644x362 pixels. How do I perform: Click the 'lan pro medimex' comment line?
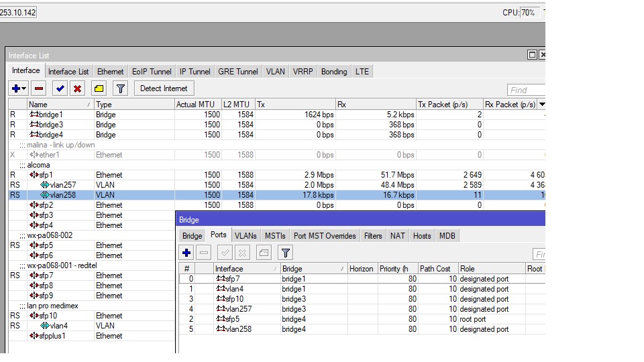click(x=49, y=306)
